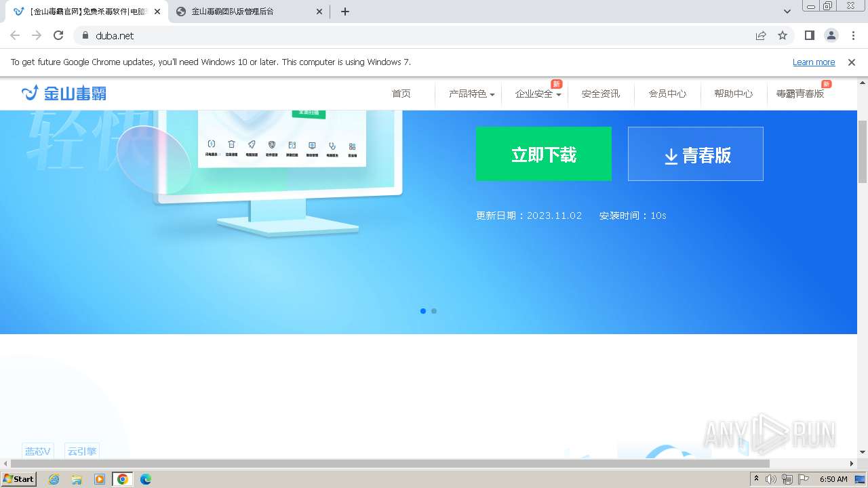Select the first carousel dot
This screenshot has height=488, width=868.
423,311
